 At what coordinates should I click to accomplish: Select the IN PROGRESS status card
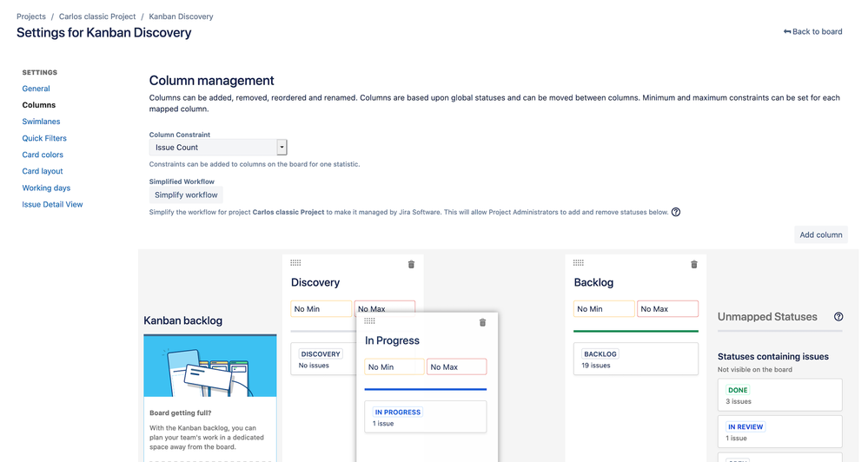[x=425, y=417]
